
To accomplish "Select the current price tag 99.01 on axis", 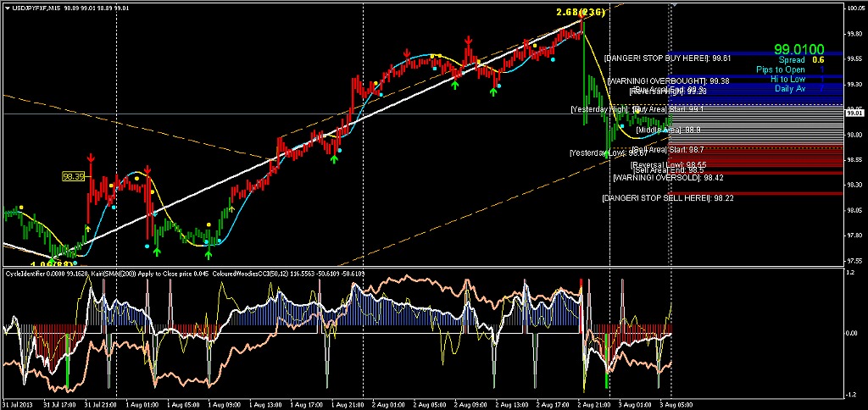I will [853, 114].
